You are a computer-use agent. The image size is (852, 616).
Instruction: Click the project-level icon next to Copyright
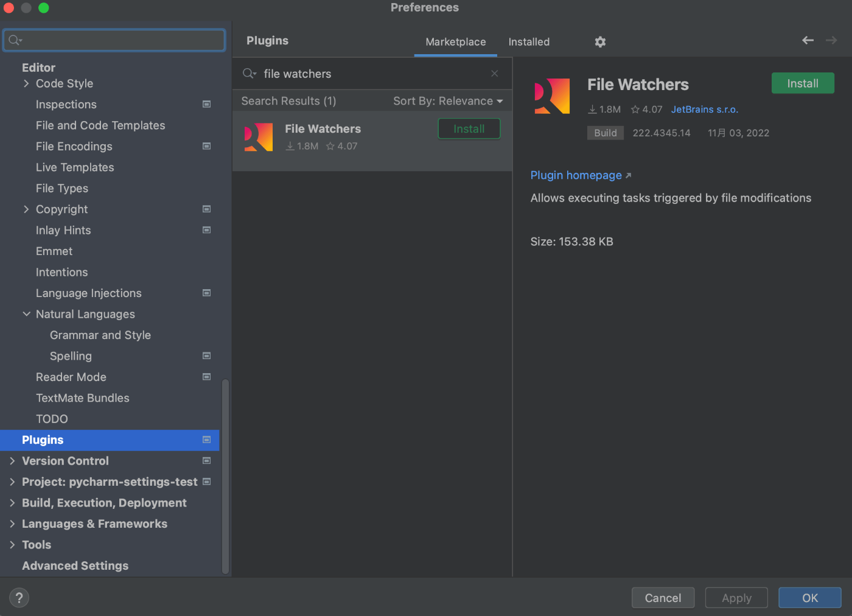click(207, 209)
